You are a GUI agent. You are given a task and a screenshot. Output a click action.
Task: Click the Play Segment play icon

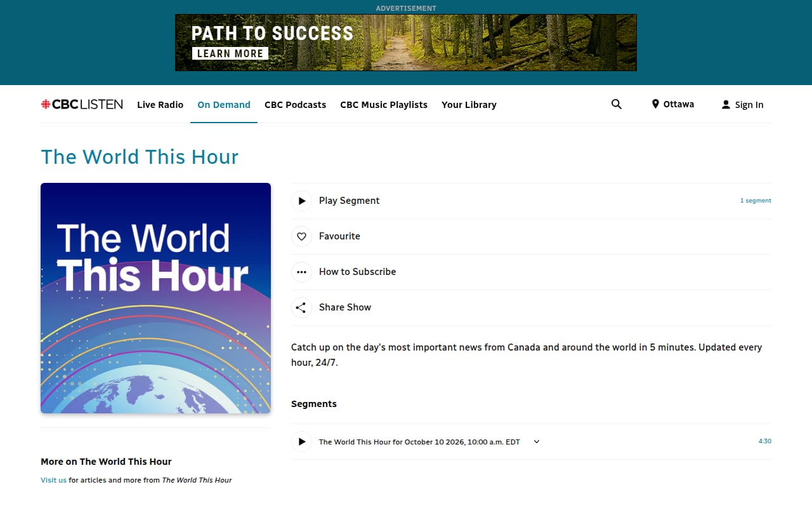click(x=301, y=201)
